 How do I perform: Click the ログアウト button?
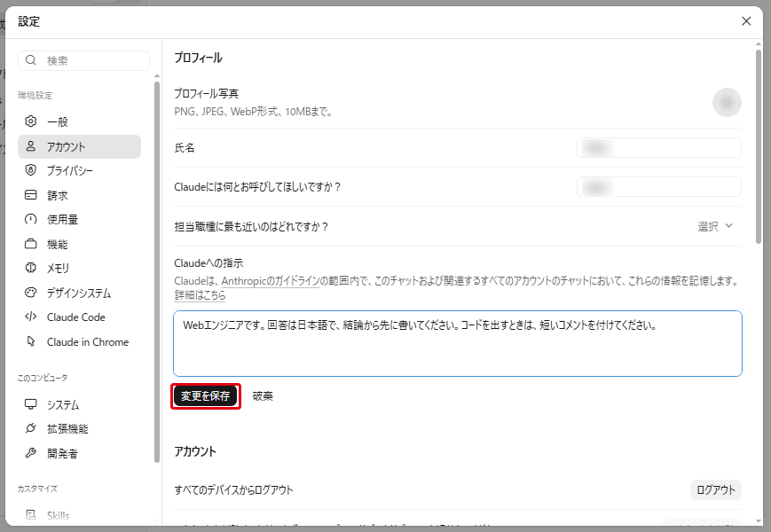click(x=715, y=489)
